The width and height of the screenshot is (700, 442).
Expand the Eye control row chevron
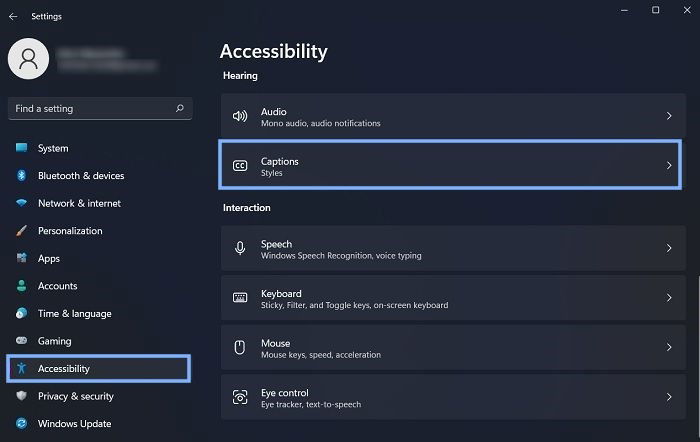669,396
